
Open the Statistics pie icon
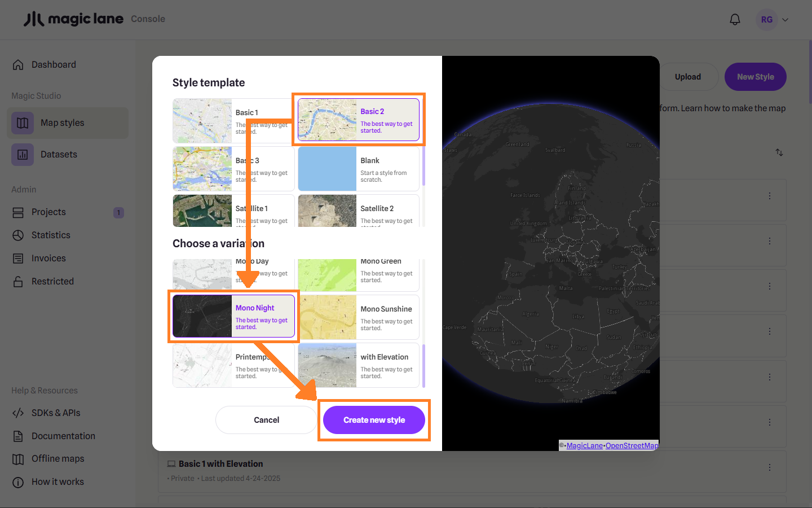[18, 235]
